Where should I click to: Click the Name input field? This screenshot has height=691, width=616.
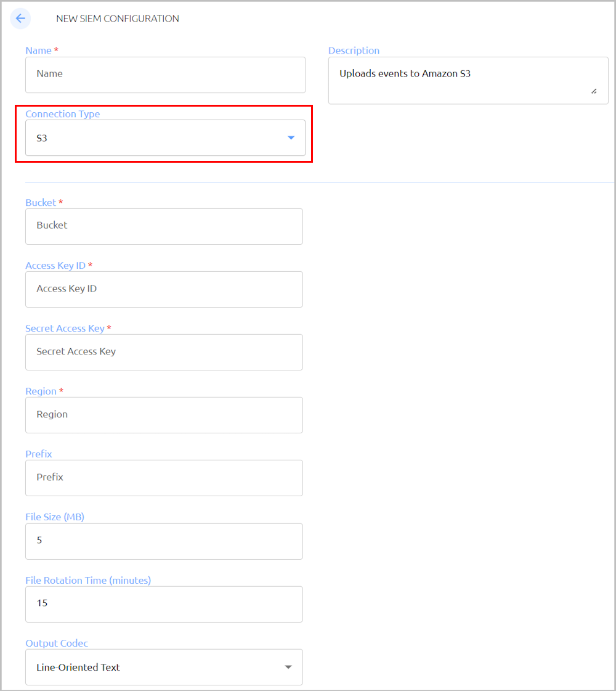tap(165, 75)
